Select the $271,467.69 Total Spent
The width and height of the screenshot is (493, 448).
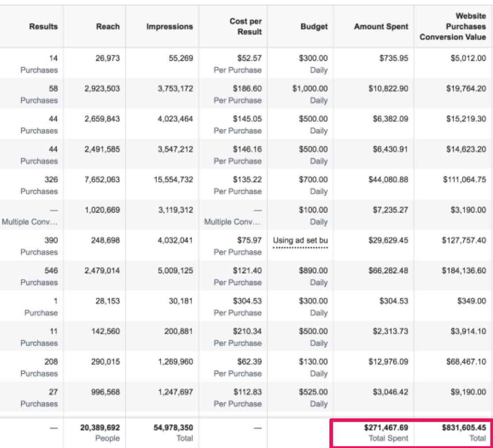[x=386, y=428]
